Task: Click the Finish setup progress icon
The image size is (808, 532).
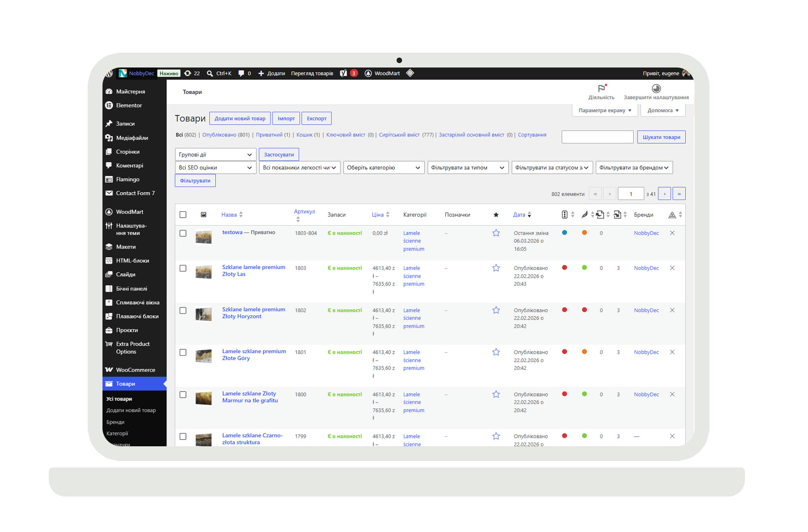Action: pos(656,88)
